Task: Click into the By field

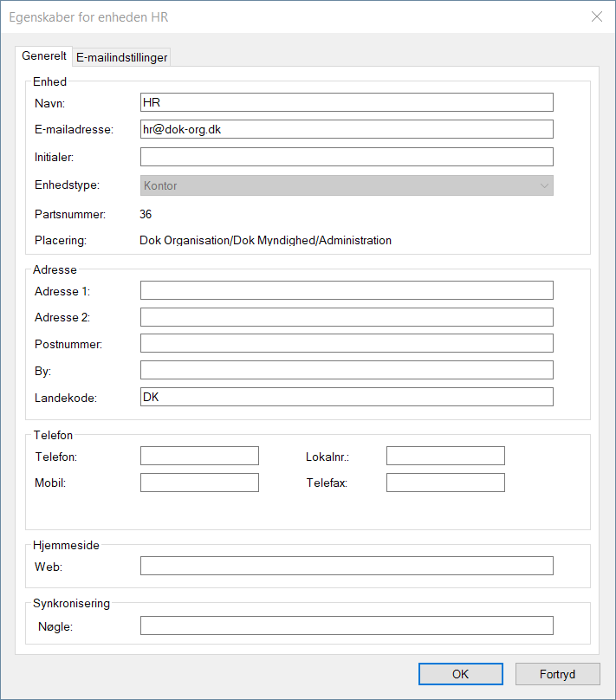Action: click(x=346, y=371)
